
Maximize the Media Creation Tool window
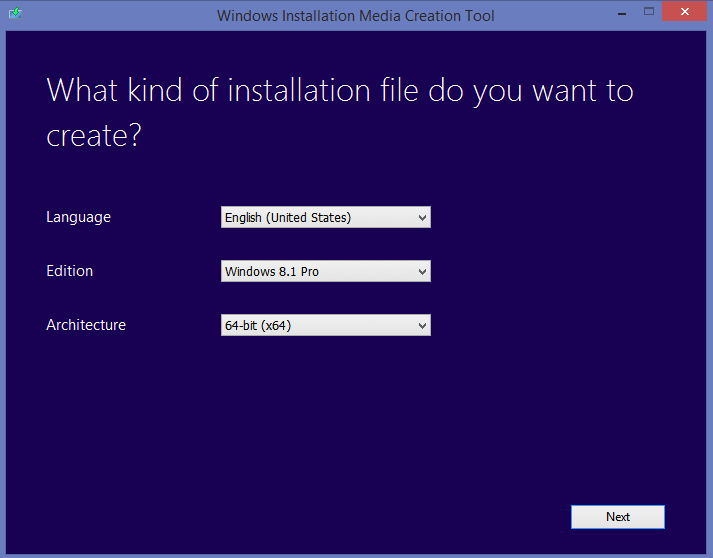(x=649, y=13)
